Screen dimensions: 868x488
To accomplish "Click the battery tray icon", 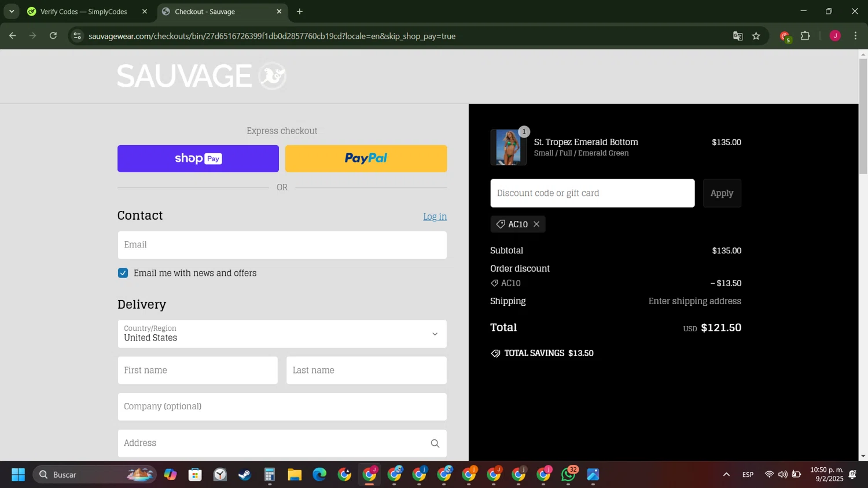I will pyautogui.click(x=797, y=475).
